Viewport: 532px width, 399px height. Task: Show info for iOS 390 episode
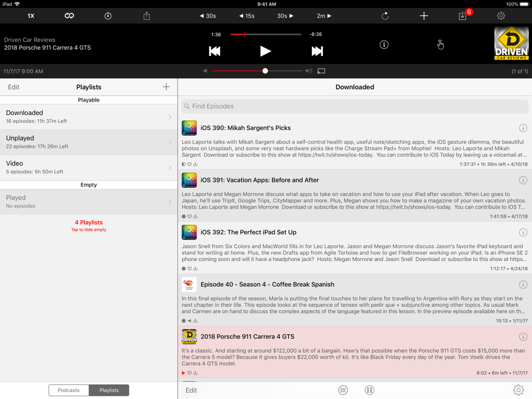tap(523, 128)
